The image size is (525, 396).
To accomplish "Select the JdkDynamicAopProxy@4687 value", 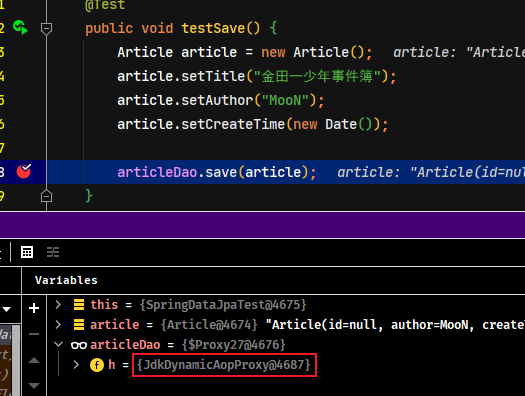I will pyautogui.click(x=224, y=365).
